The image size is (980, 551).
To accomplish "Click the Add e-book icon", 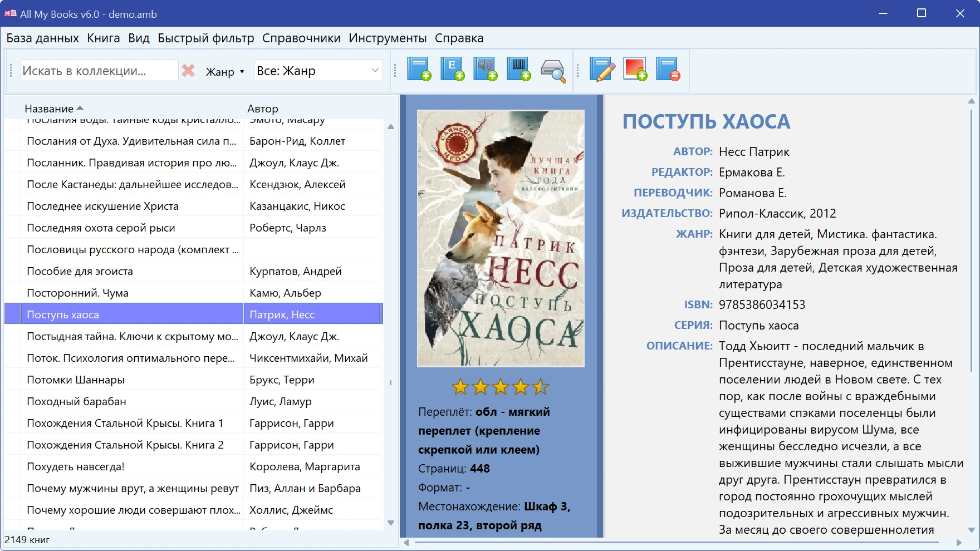I will 452,70.
